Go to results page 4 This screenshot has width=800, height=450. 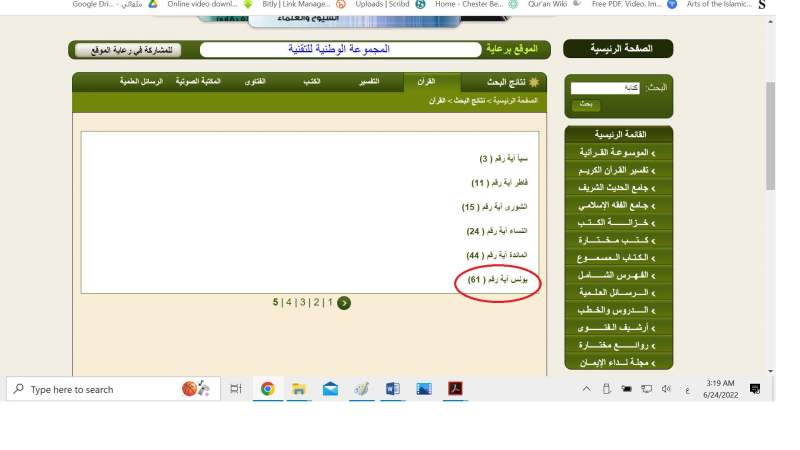(x=289, y=303)
